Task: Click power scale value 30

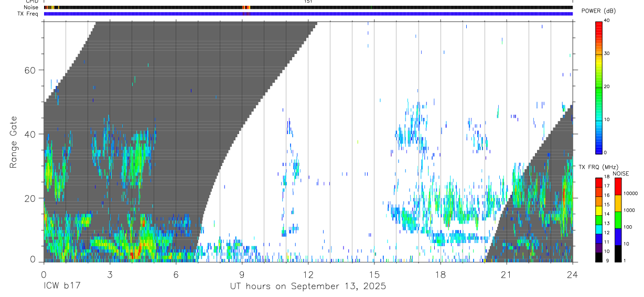Action: [x=608, y=53]
